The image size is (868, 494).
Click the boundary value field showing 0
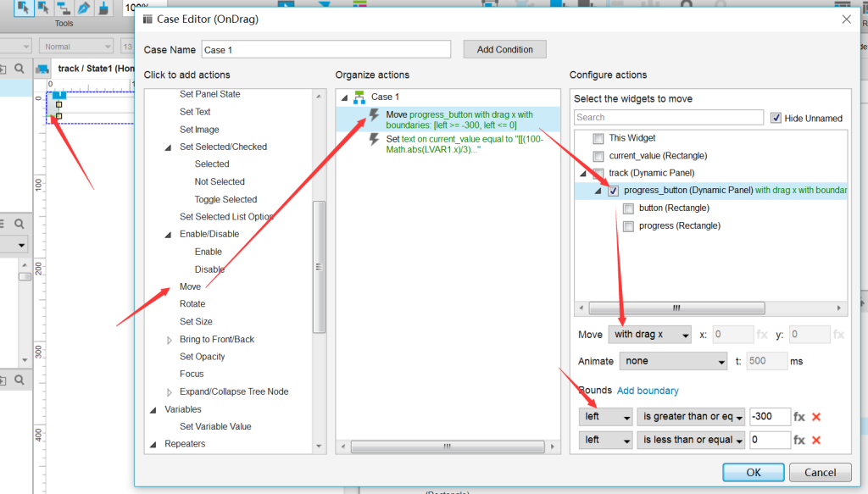(770, 440)
